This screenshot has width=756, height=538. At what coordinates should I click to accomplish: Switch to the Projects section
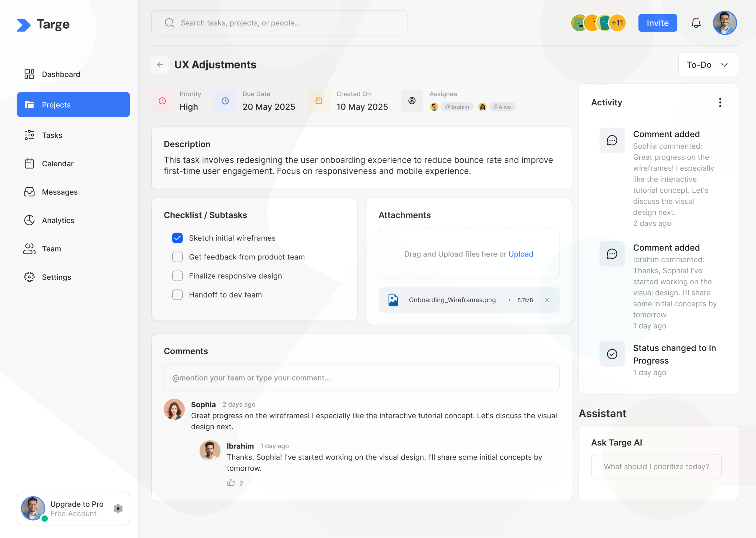point(56,105)
